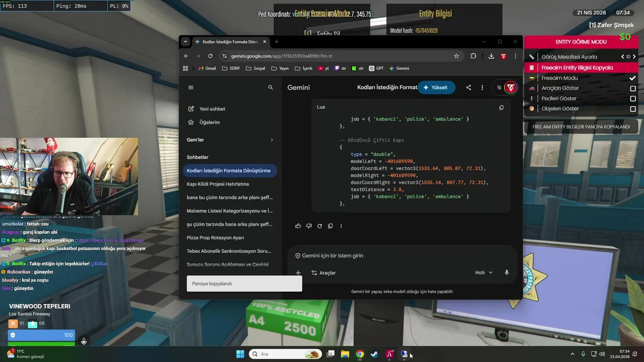This screenshot has width=644, height=362.
Task: Enable the Araçları Göster checkbox
Action: [633, 88]
